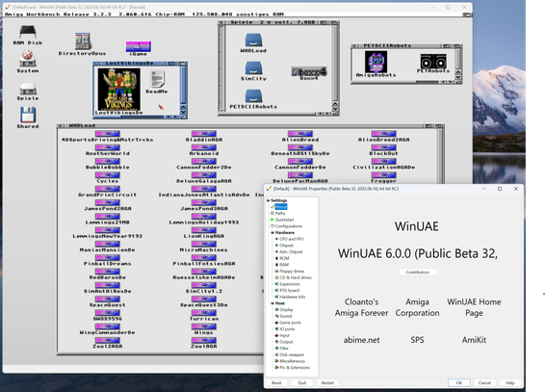Image resolution: width=545 pixels, height=392 pixels.
Task: Select the AlienBreed game icon
Action: [300, 134]
